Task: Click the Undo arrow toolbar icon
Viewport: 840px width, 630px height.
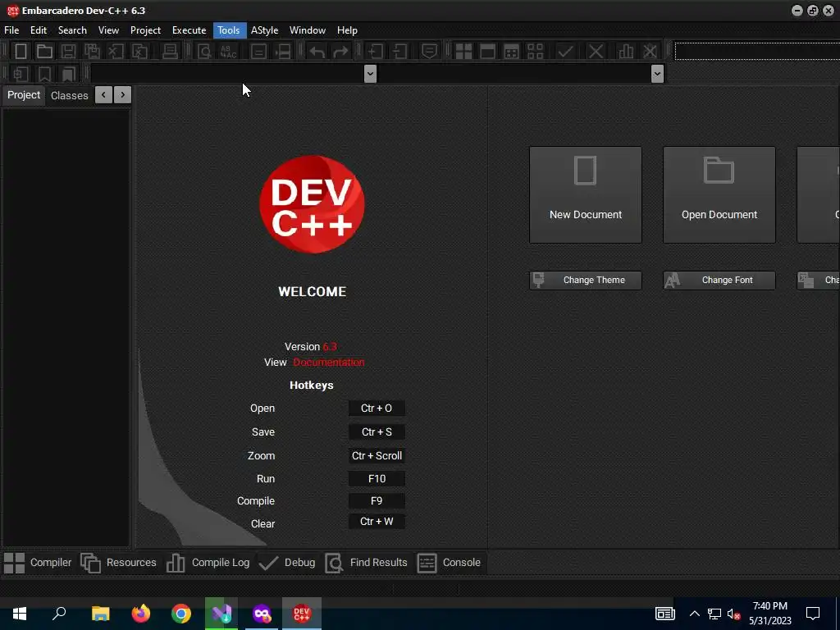Action: 317,52
